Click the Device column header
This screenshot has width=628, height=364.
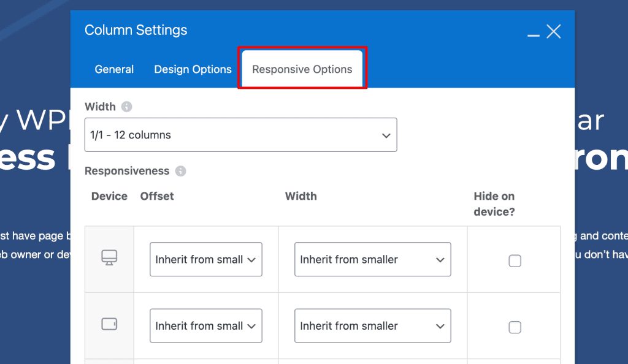(109, 196)
